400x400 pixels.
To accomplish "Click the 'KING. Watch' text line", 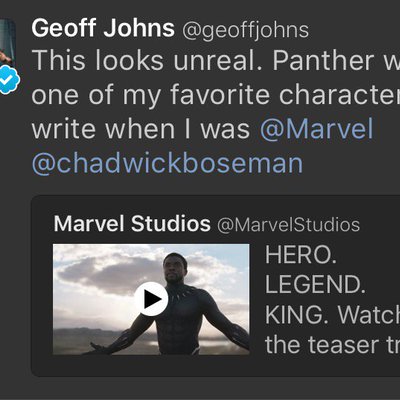I will (x=332, y=315).
